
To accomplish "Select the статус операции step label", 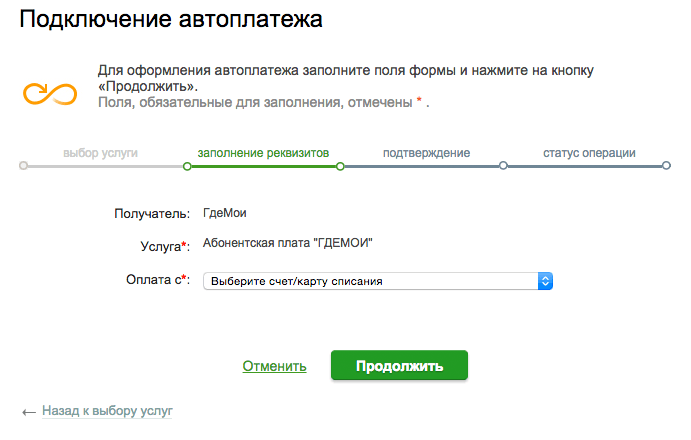I will point(589,153).
